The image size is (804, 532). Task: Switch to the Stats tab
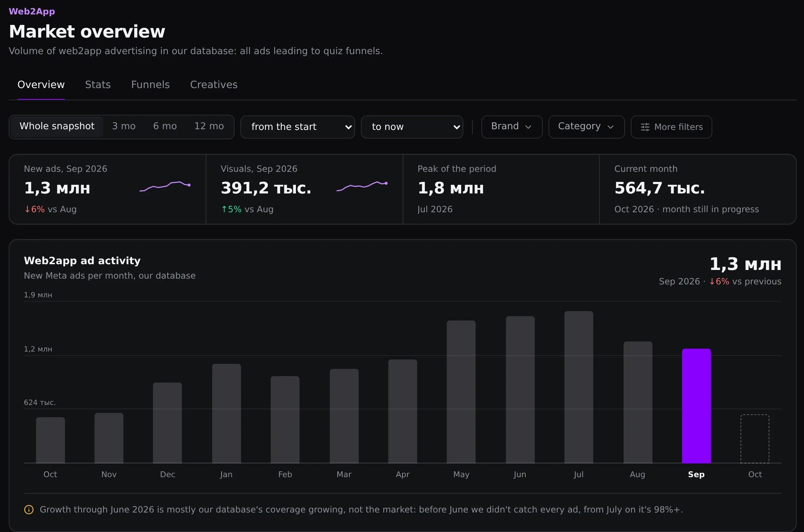tap(98, 85)
